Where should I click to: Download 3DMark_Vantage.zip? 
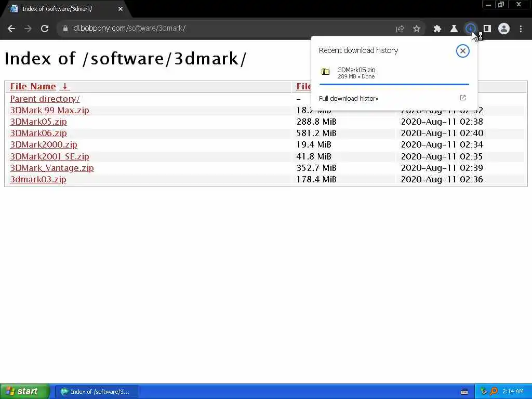pyautogui.click(x=52, y=168)
